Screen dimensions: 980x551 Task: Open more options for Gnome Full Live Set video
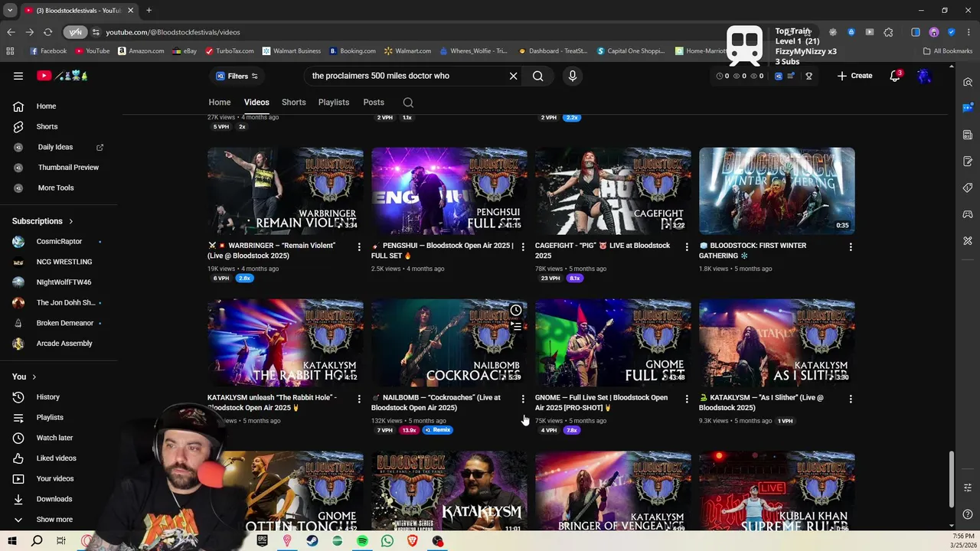687,399
